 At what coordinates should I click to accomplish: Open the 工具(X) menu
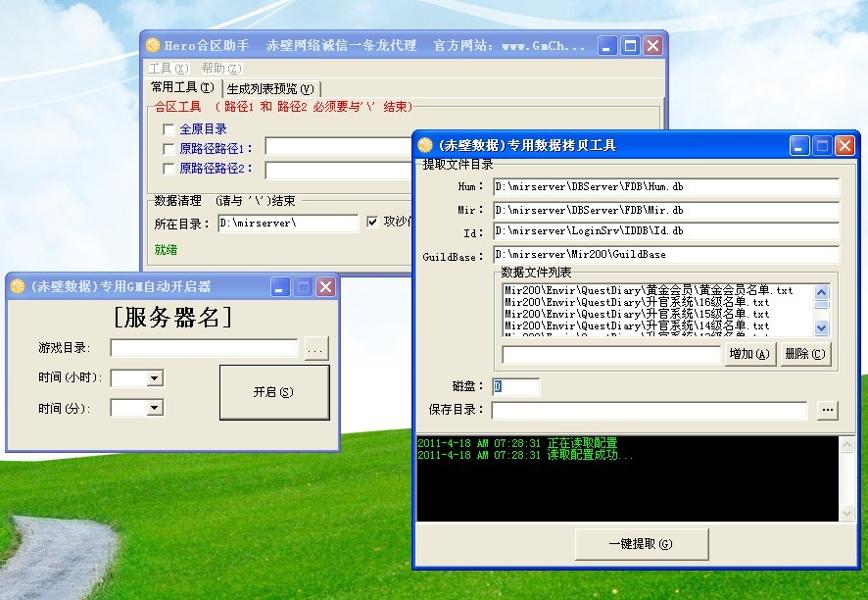[x=168, y=69]
